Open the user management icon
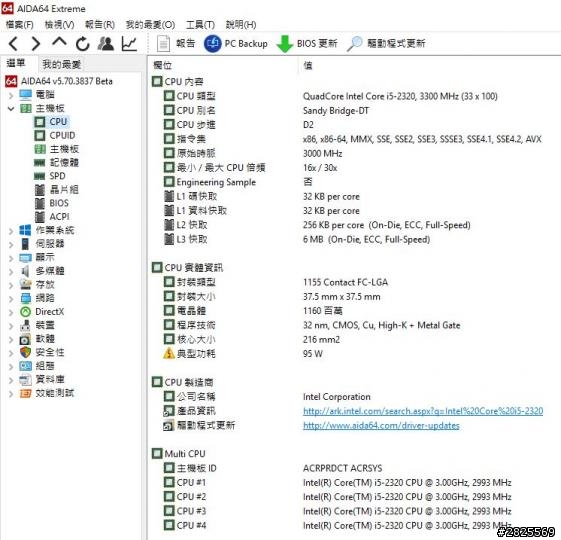The height and width of the screenshot is (540, 561). click(106, 44)
